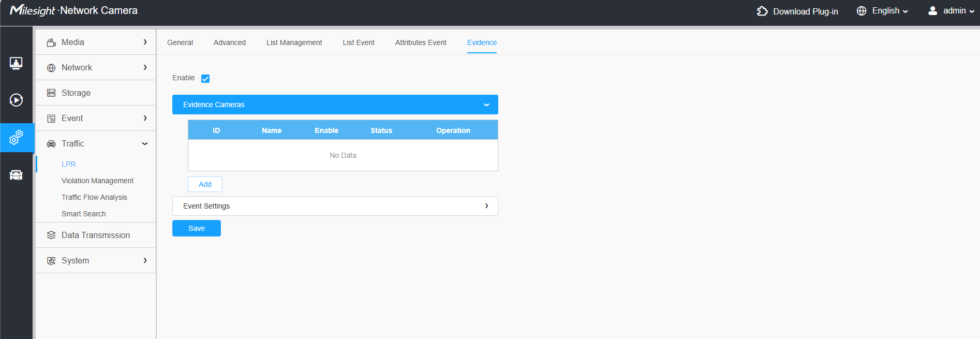980x339 pixels.
Task: Click the Add button
Action: pyautogui.click(x=205, y=184)
